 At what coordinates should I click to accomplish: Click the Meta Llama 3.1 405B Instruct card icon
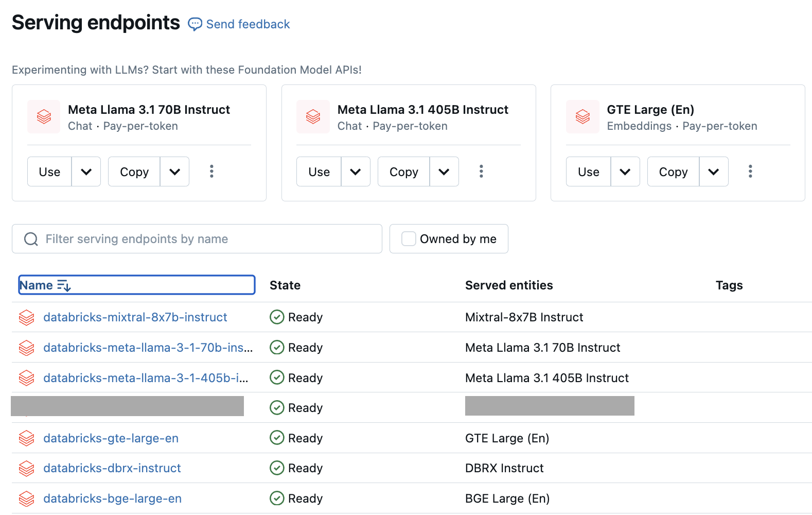pos(313,117)
